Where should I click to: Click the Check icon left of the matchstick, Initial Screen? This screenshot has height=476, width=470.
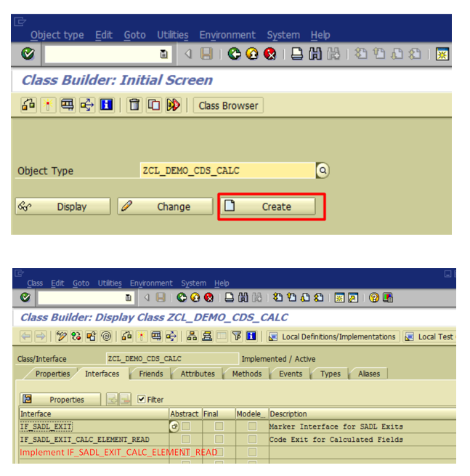pyautogui.click(x=28, y=105)
